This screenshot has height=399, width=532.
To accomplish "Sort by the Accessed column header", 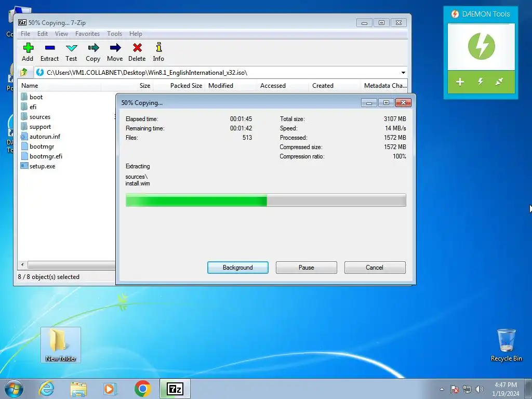I will click(x=283, y=86).
